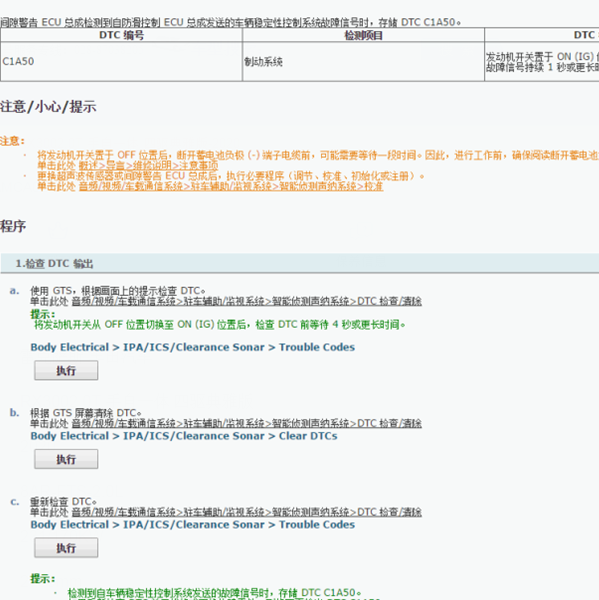Click Trouble Codes path text in step a
This screenshot has height=600, width=599.
point(193,347)
